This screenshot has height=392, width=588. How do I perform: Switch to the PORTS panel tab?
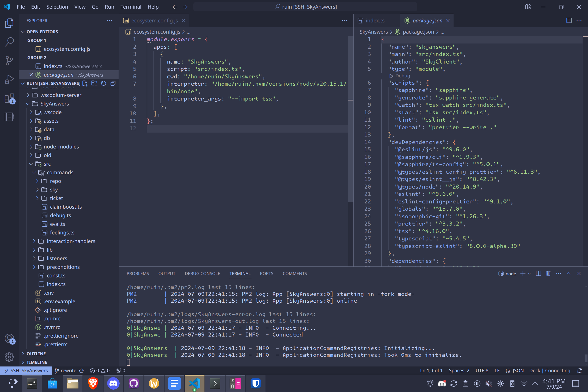coord(266,273)
